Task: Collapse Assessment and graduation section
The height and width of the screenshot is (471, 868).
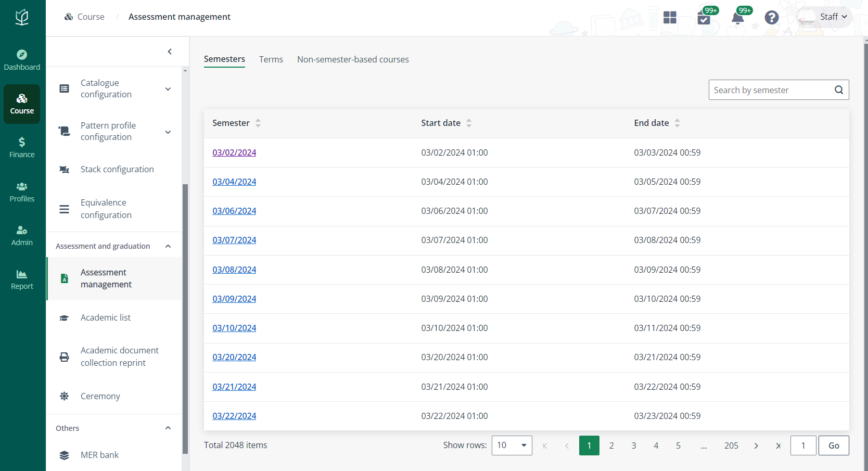Action: [168, 246]
